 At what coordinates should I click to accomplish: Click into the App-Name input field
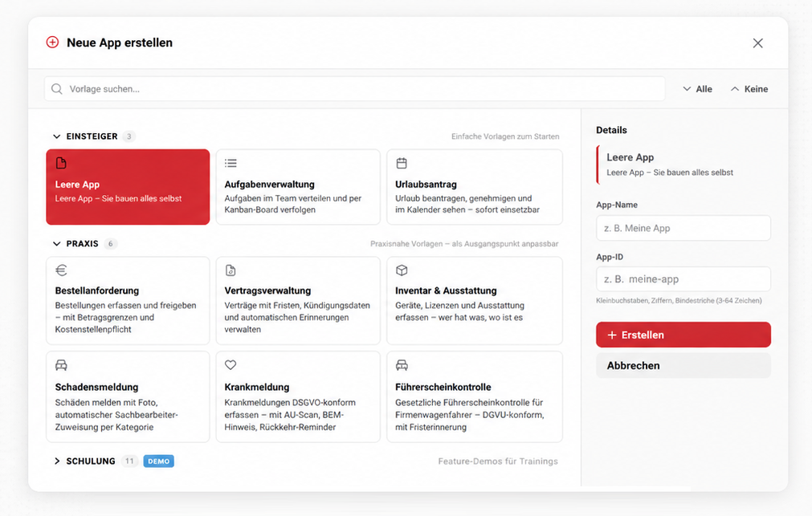pos(683,228)
